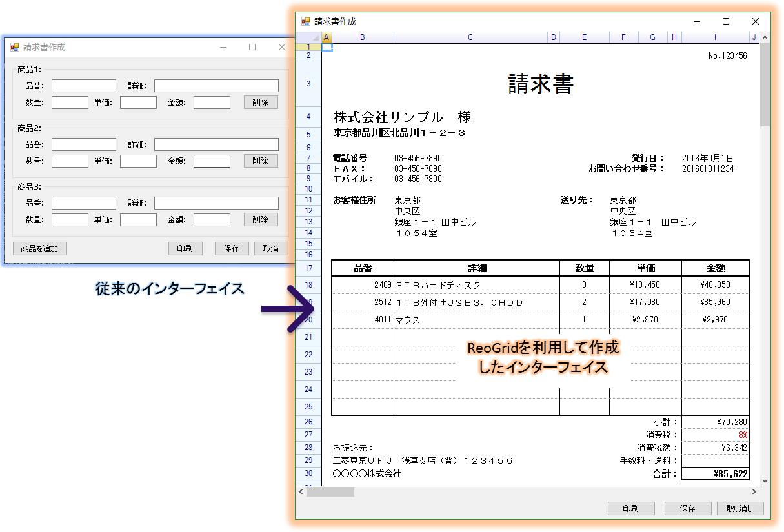784x532 pixels.
Task: Click horizontal scrollbar left arrow
Action: pyautogui.click(x=301, y=492)
